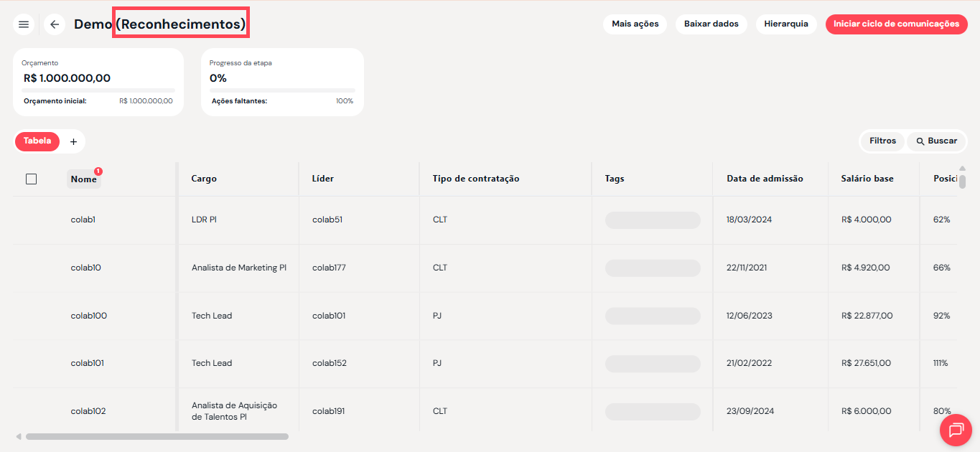This screenshot has width=980, height=452.
Task: Click the left scroll arrow
Action: pos(19,436)
